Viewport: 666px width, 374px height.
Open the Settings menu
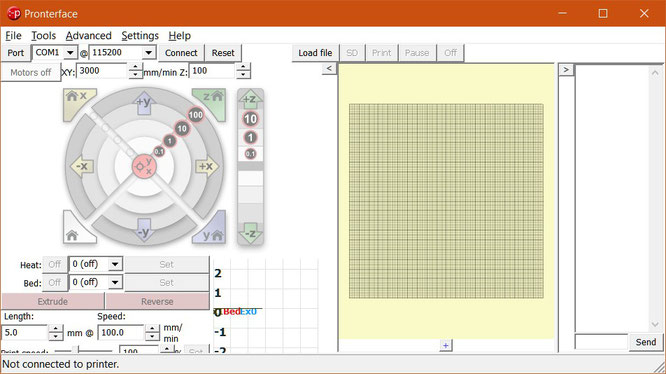pyautogui.click(x=140, y=36)
